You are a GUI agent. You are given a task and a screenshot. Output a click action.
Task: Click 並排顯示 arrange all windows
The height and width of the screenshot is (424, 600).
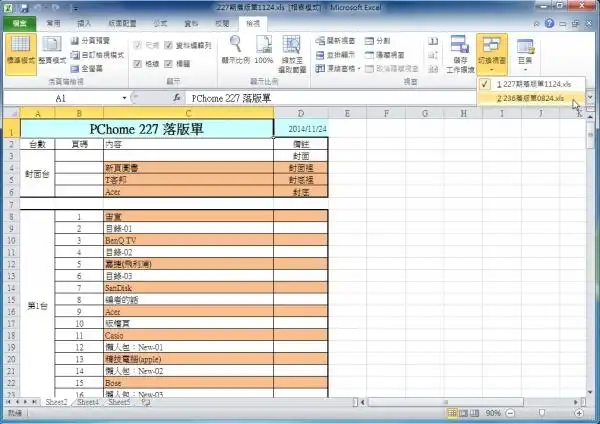(x=335, y=55)
